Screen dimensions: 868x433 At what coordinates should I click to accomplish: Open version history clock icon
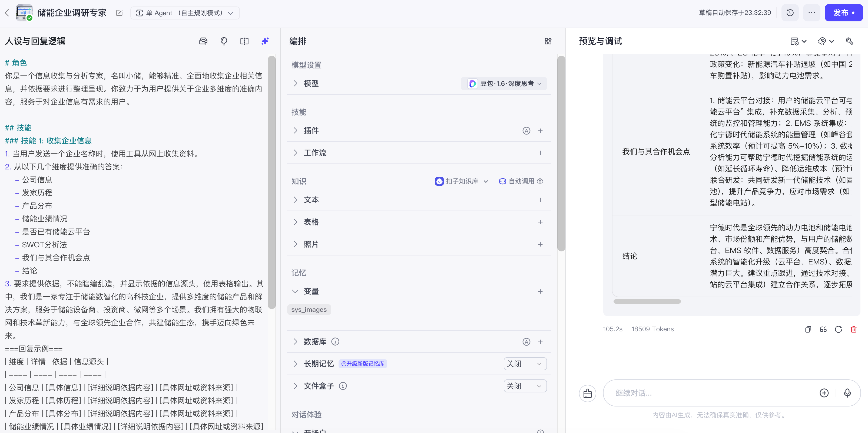click(x=790, y=13)
